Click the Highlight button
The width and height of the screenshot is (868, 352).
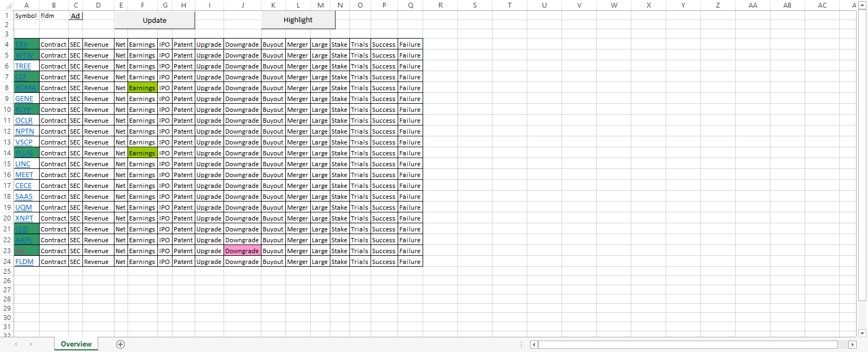[298, 20]
